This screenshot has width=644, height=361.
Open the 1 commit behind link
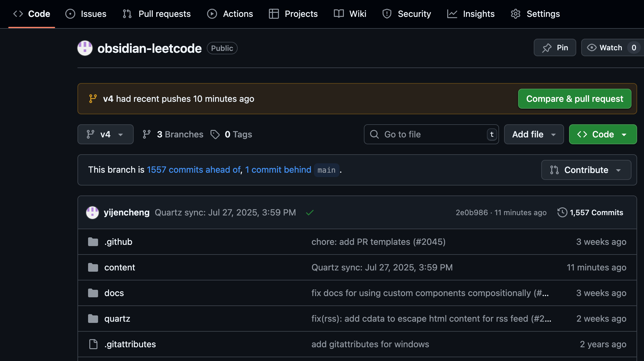point(278,170)
